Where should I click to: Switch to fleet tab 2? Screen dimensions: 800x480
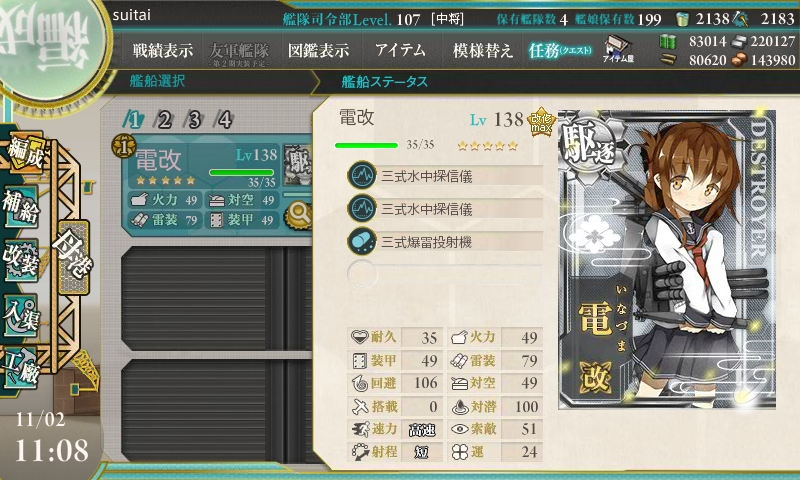point(164,120)
